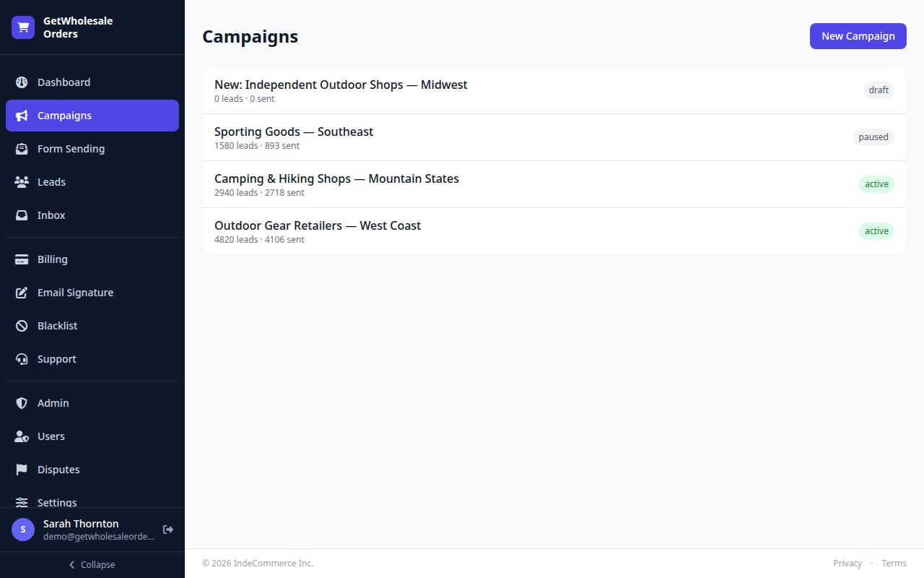This screenshot has width=924, height=578.
Task: Click the Users person-shield icon
Action: pos(22,436)
